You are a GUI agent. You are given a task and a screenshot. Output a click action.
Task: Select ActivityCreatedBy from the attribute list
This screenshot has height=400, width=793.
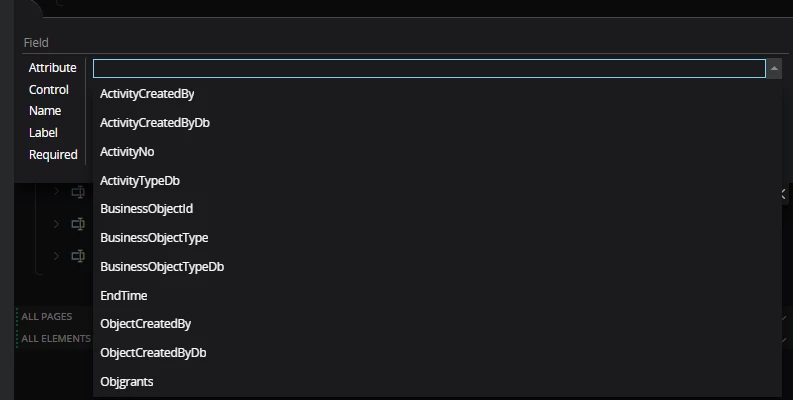[x=147, y=94]
